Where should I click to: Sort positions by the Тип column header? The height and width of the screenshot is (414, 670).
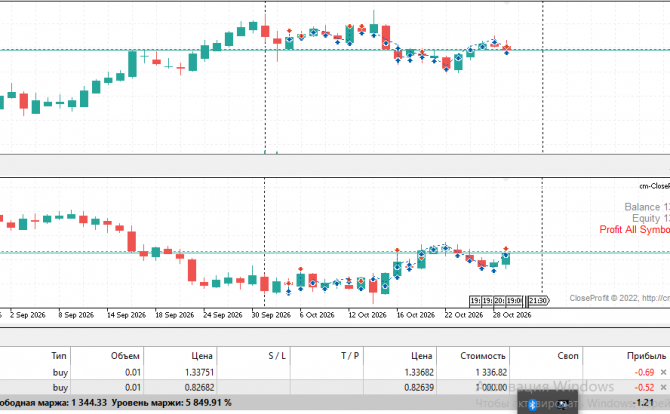59,355
